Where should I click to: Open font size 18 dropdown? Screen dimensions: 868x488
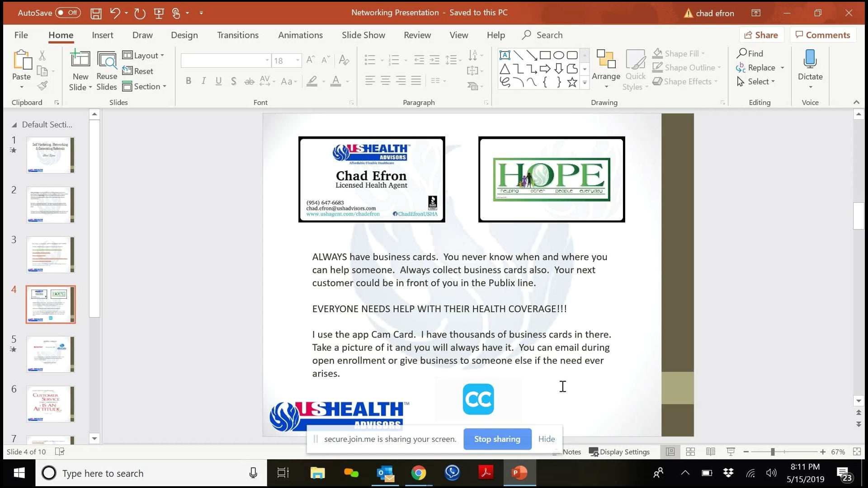click(297, 60)
